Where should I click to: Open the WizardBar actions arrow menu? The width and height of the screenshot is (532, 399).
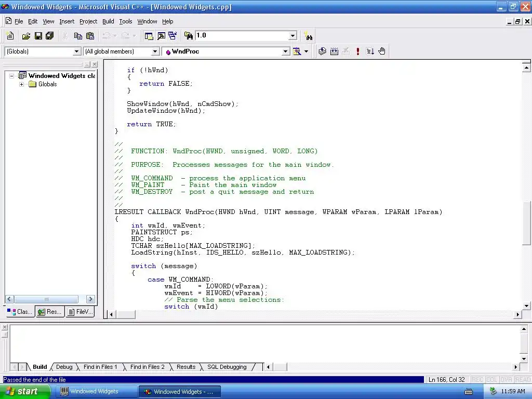click(306, 51)
